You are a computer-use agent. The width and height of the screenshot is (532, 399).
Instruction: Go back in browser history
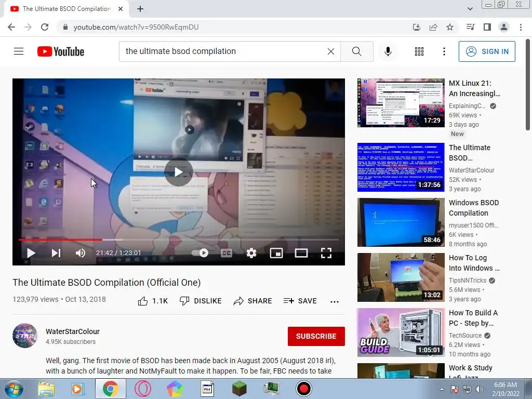click(11, 27)
